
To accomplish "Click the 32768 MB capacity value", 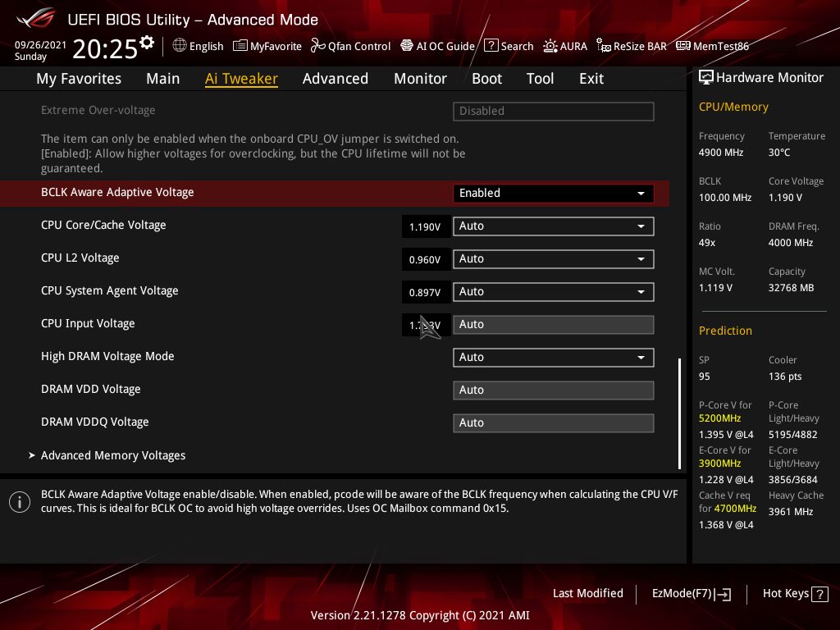I will (x=792, y=288).
